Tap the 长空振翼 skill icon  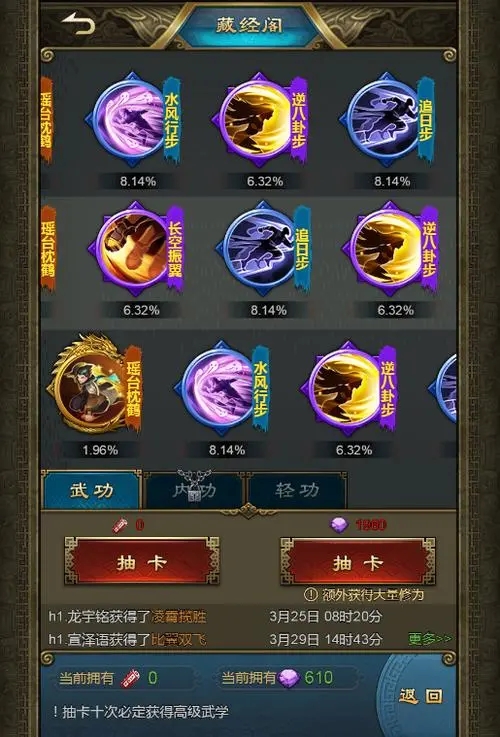(136, 249)
